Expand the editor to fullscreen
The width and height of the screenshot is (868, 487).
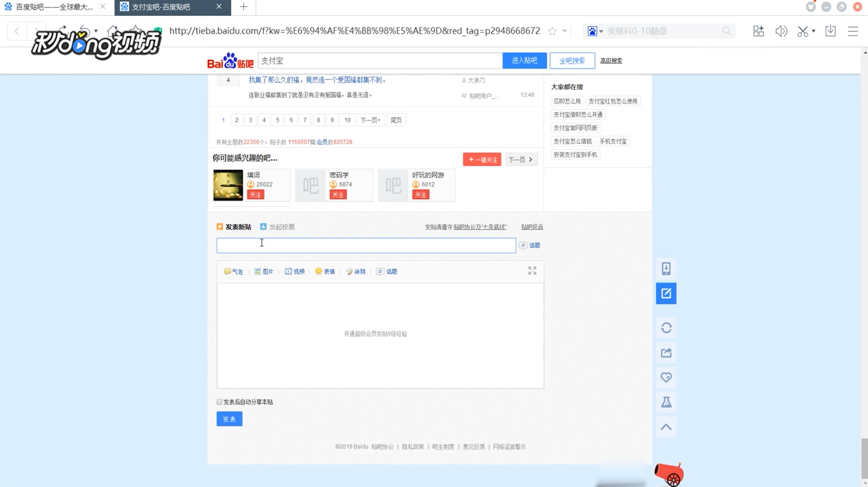(532, 270)
